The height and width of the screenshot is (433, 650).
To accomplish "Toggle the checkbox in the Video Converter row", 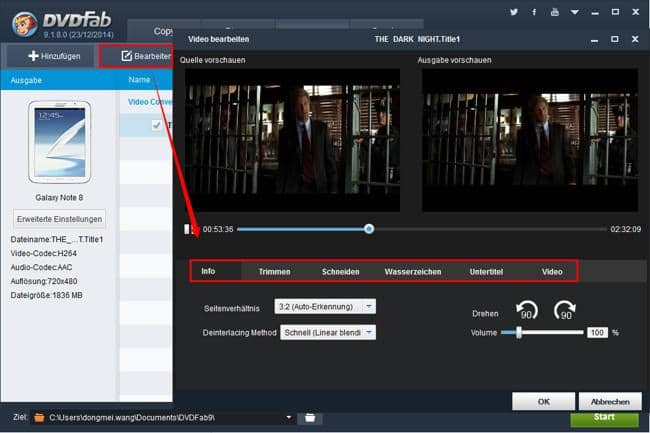I will coord(156,125).
